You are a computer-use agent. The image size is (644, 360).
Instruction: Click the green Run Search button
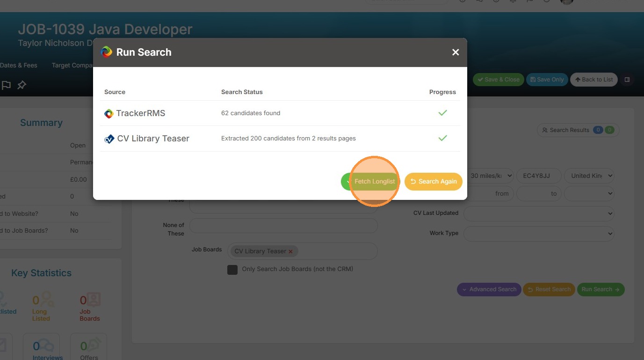coord(601,289)
